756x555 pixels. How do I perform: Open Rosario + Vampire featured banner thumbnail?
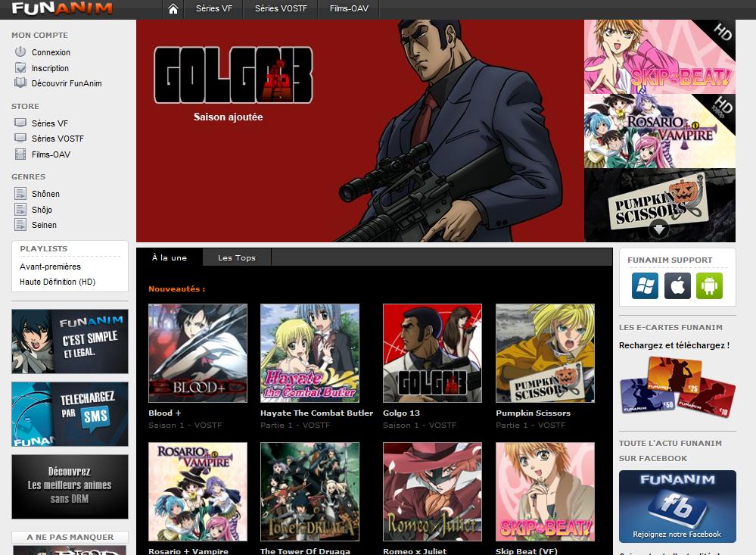(660, 131)
